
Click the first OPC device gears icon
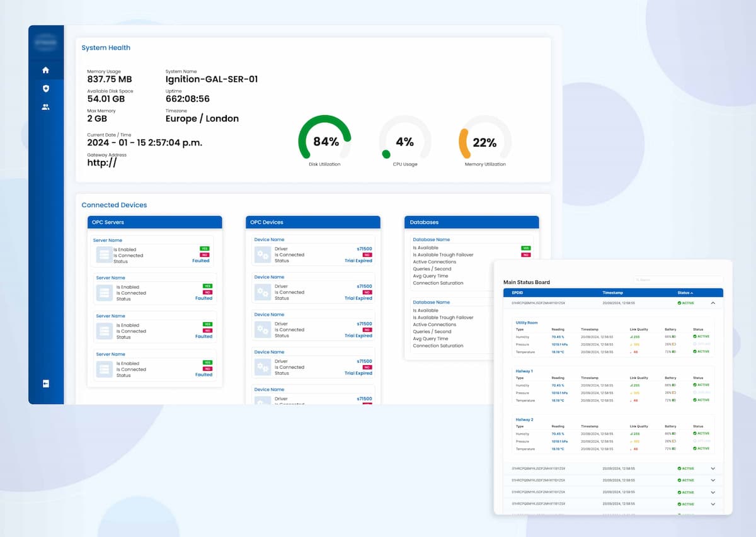tap(262, 254)
